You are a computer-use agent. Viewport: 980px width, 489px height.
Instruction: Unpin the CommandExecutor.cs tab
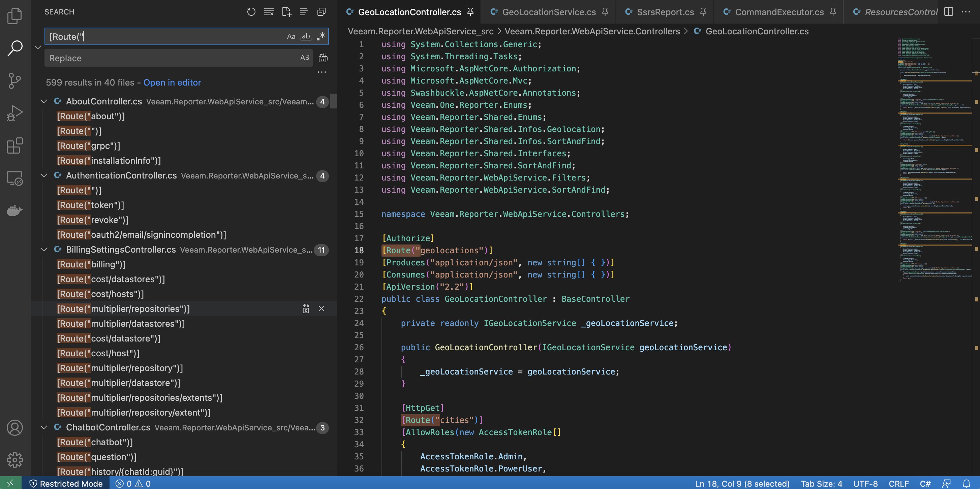pos(833,12)
